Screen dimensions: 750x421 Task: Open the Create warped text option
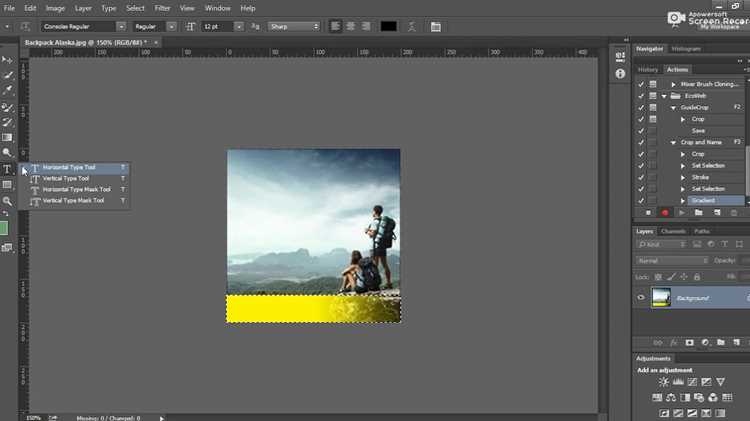411,27
